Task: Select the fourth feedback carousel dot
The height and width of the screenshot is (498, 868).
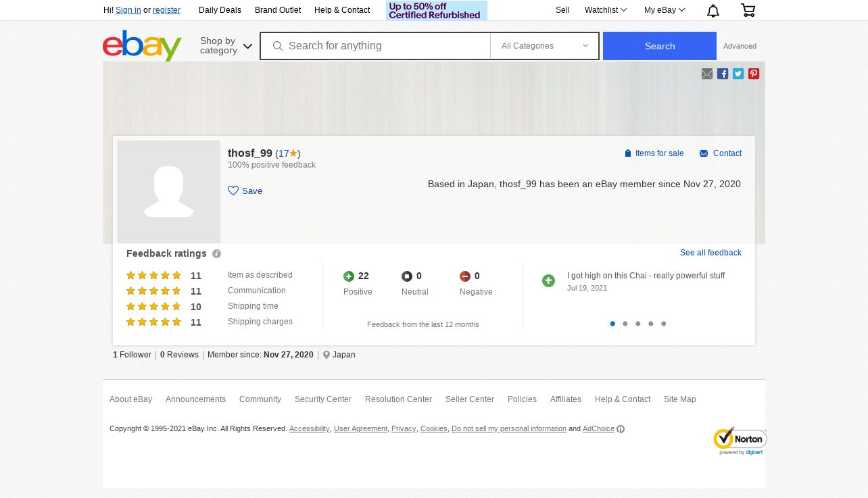Action: 651,324
